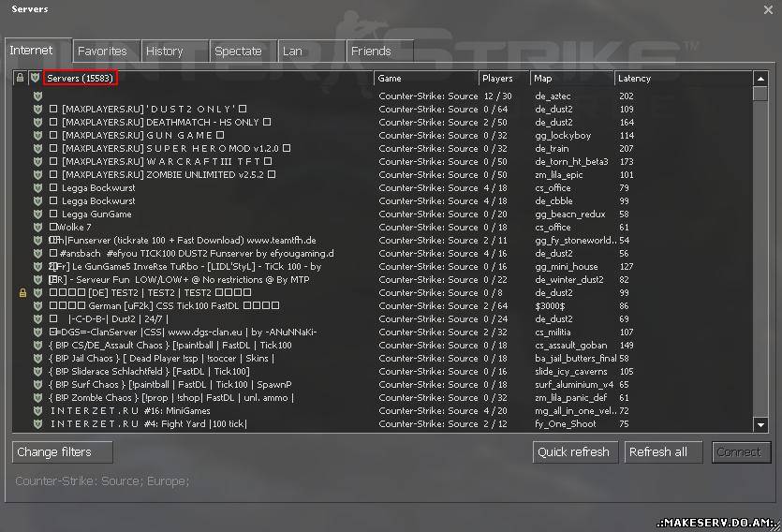The height and width of the screenshot is (532, 782).
Task: Click the Change filters button
Action: (63, 452)
